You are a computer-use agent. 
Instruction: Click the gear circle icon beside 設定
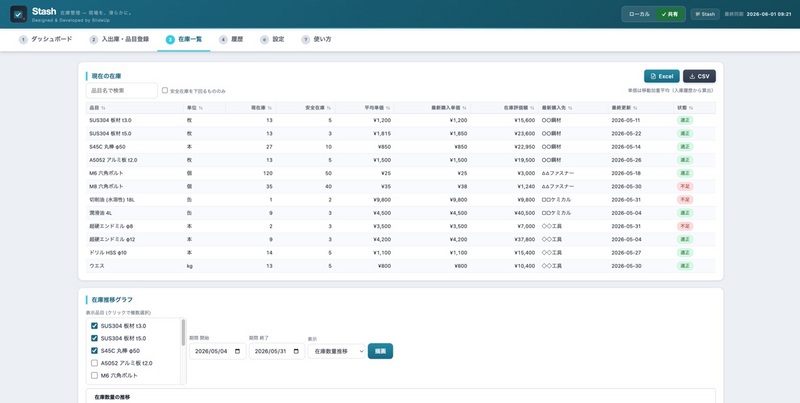(264, 40)
